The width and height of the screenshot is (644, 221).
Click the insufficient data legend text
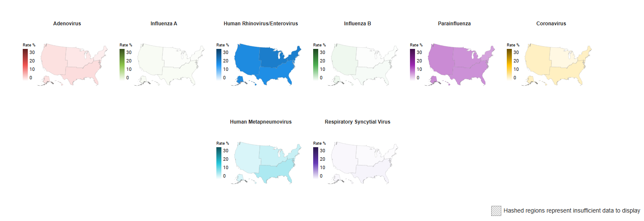pyautogui.click(x=572, y=210)
